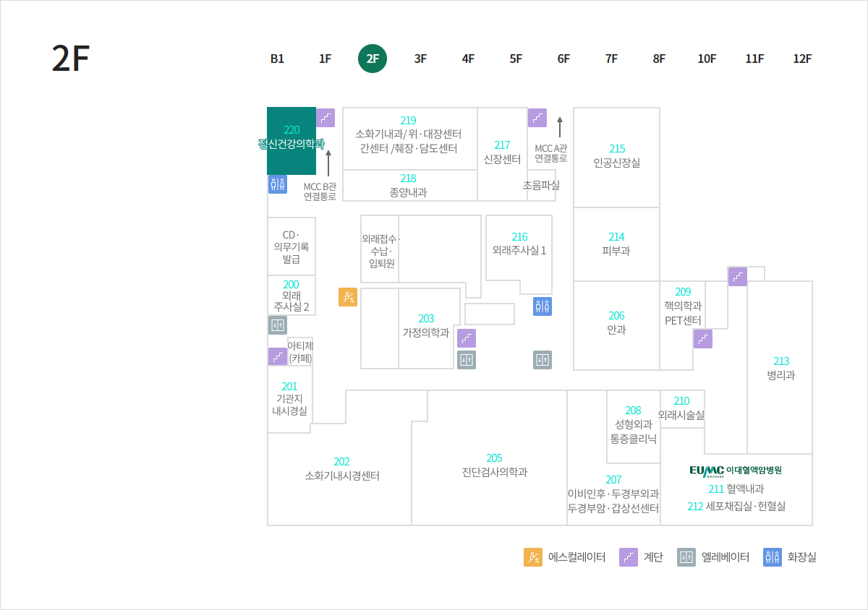Viewport: 868px width, 610px height.
Task: Click the 엘레베이터 legend icon
Action: [x=686, y=557]
